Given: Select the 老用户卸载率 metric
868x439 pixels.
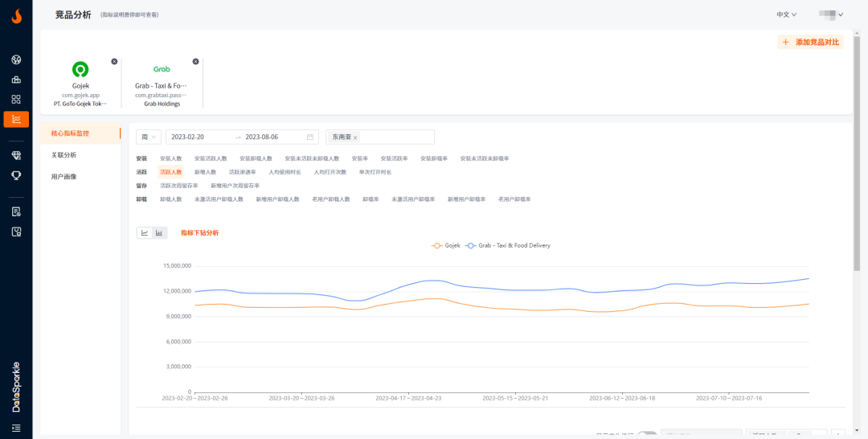Looking at the screenshot, I should tap(514, 199).
